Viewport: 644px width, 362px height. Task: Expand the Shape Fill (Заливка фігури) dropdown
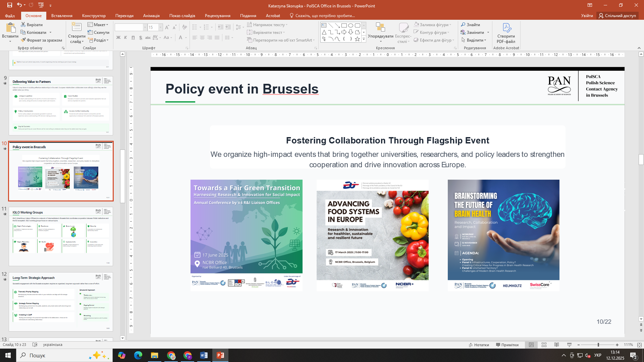click(450, 24)
